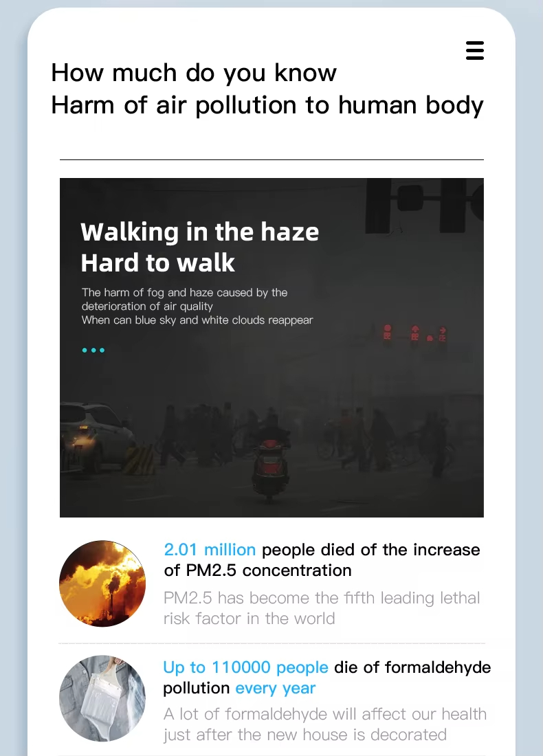
Task: Select 'How much do you know' title
Action: (x=194, y=73)
